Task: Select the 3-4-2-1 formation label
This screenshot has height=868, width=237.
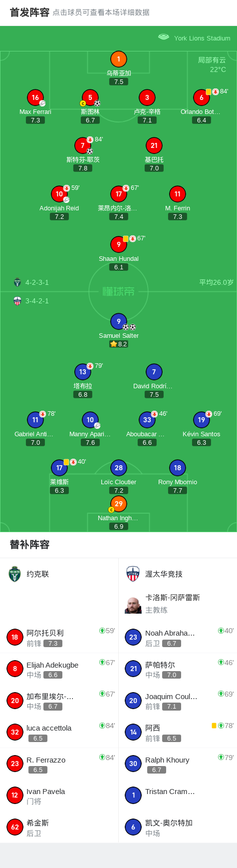Action: pyautogui.click(x=37, y=301)
